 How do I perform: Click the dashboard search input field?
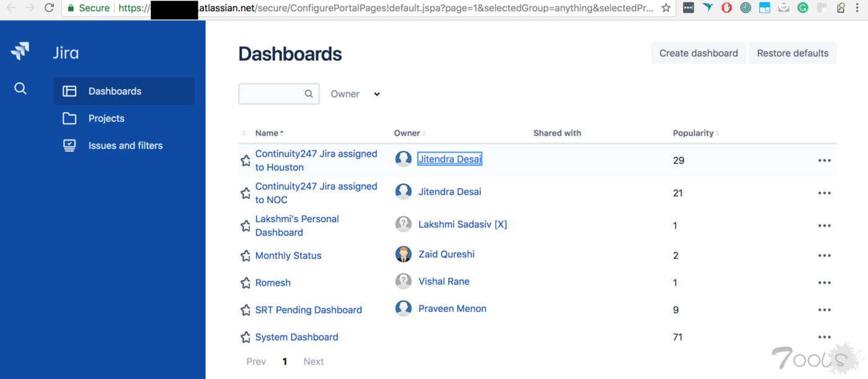click(x=272, y=94)
